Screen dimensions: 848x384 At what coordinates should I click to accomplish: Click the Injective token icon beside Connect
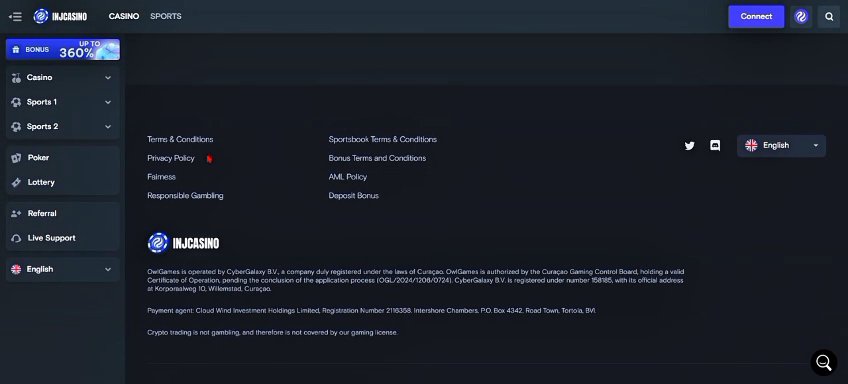click(801, 16)
